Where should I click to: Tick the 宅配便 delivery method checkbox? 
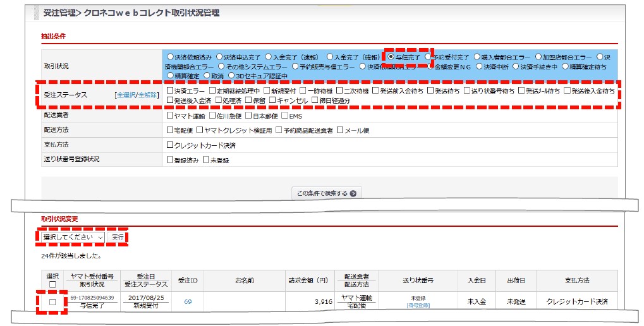pos(169,130)
